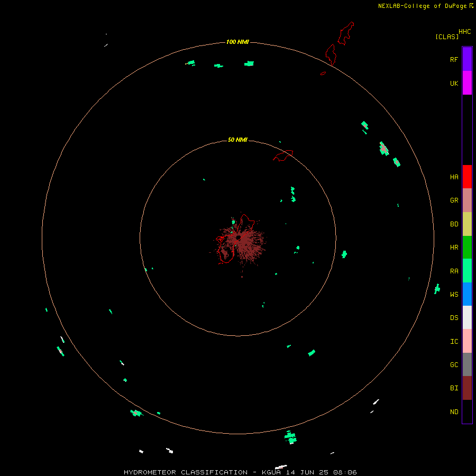Click the BD legend label
Screen dimensions: 476x476
point(454,224)
